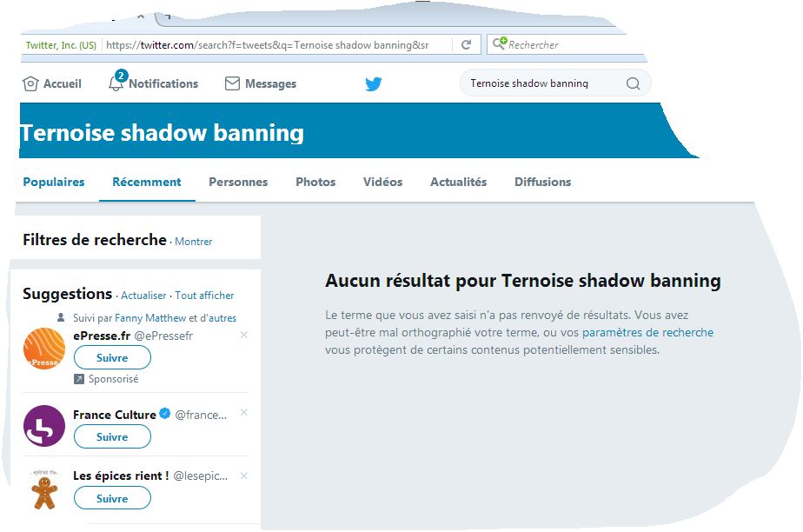Follow France Culture with Suivre button
This screenshot has height=532, width=803.
(x=112, y=436)
